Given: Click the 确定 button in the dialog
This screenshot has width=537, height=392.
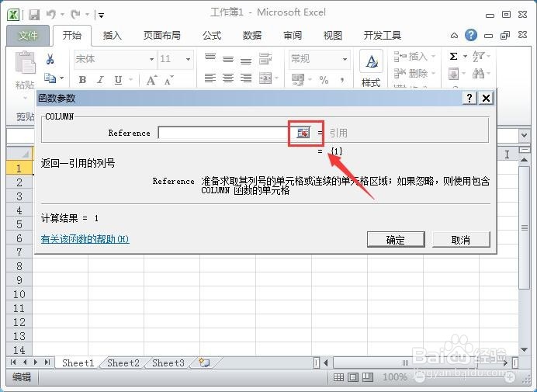Looking at the screenshot, I should pyautogui.click(x=396, y=240).
